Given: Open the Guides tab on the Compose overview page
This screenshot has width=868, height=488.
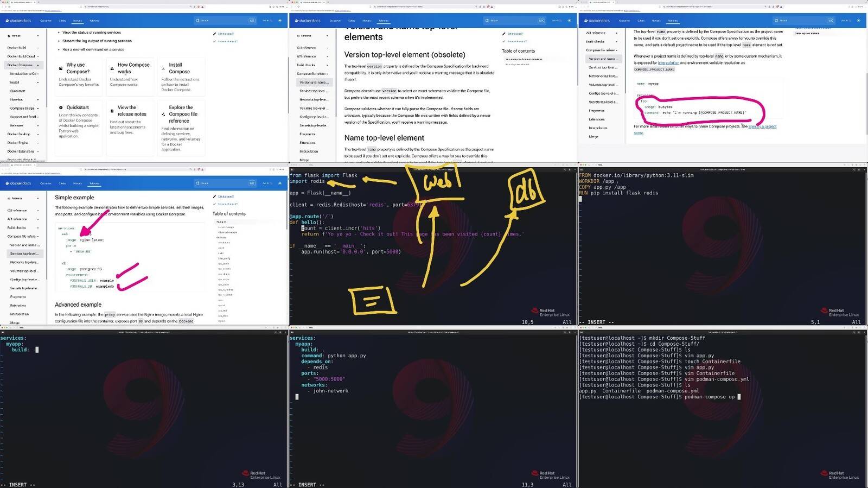Looking at the screenshot, I should pyautogui.click(x=62, y=21).
